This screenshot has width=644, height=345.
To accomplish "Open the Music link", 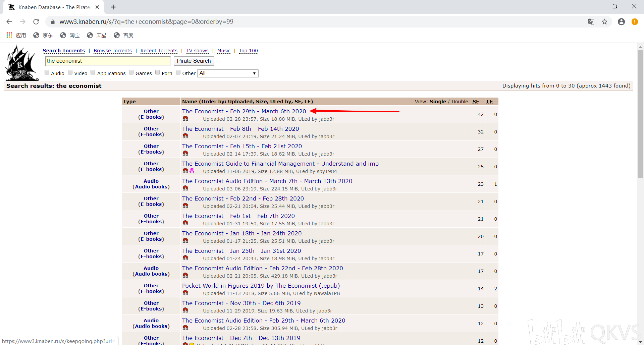I will click(224, 51).
